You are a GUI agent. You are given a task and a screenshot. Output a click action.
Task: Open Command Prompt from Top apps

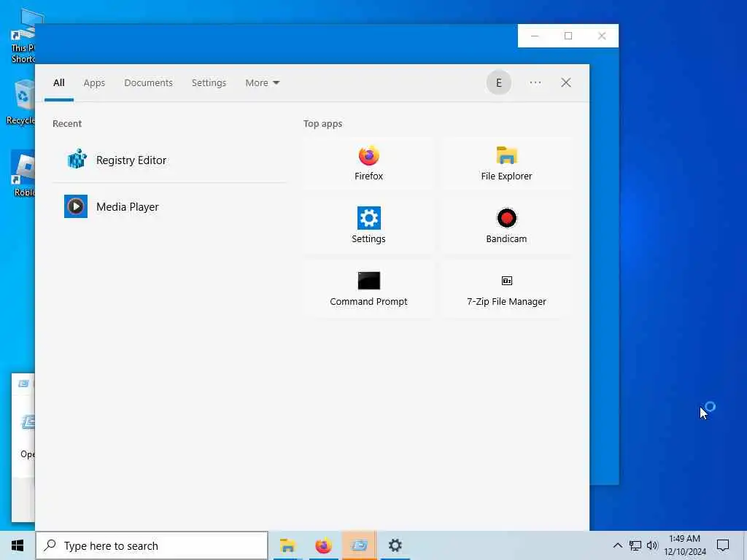point(368,289)
